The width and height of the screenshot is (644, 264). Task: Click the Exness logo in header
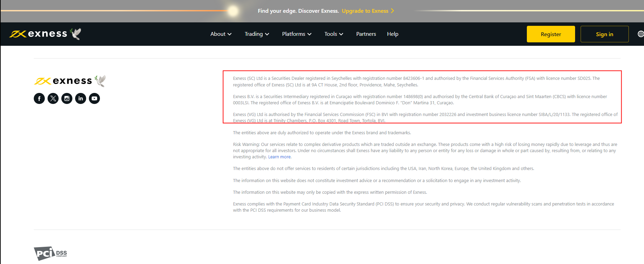click(x=45, y=34)
